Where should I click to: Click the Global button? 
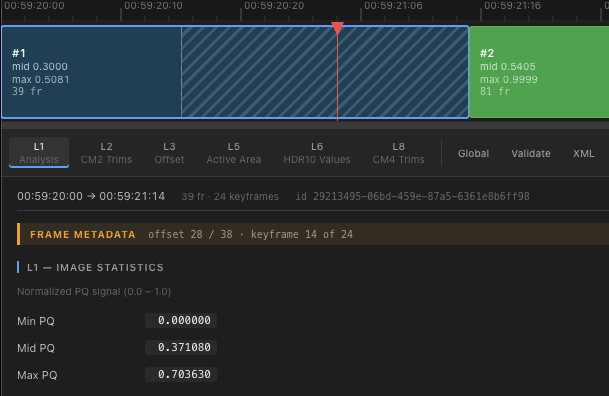click(473, 153)
